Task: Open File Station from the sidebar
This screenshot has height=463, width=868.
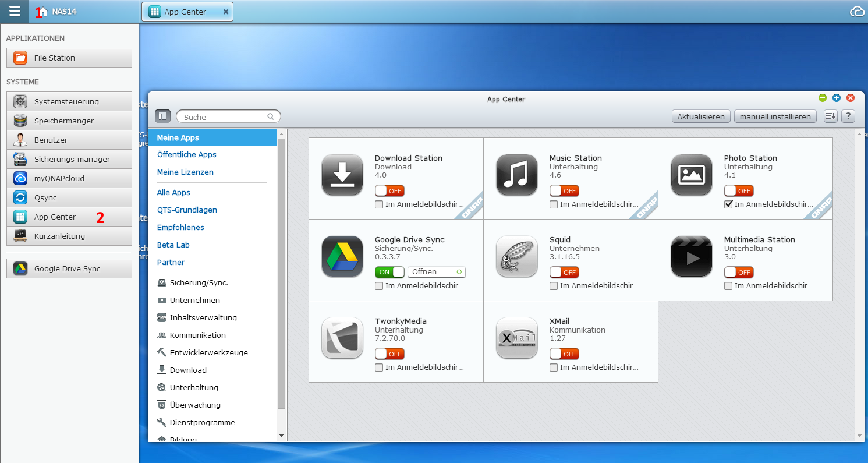Action: coord(69,58)
